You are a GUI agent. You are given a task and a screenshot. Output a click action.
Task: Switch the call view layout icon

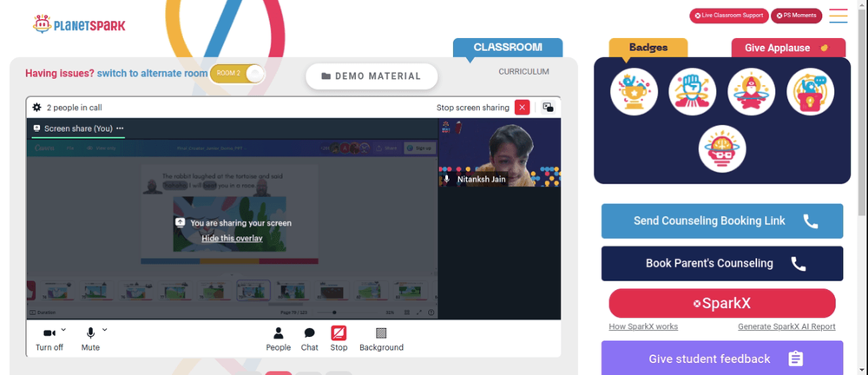pos(548,108)
